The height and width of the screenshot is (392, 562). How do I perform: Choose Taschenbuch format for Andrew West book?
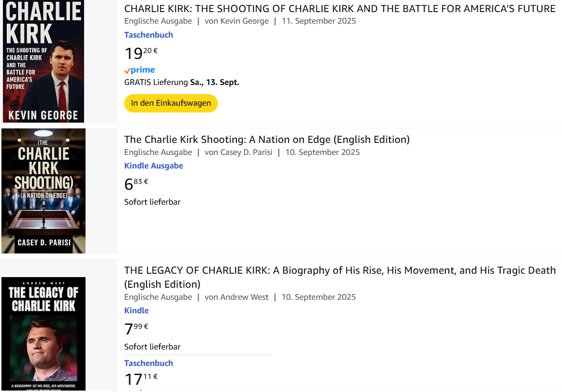pos(148,363)
